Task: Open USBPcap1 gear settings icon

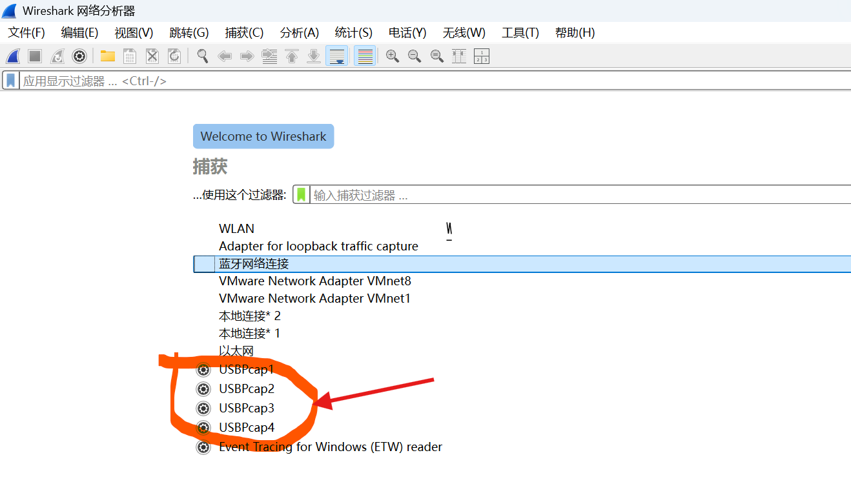Action: pos(203,370)
